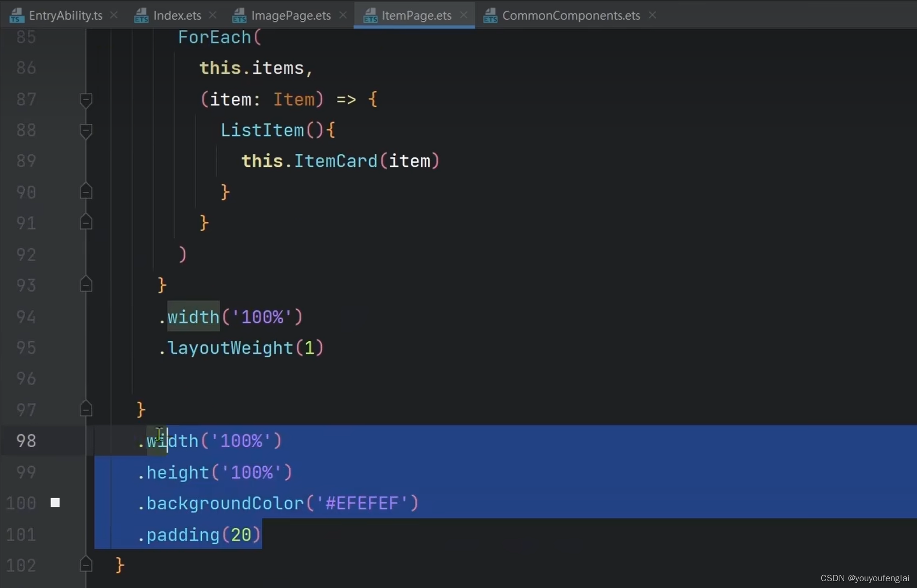This screenshot has width=917, height=588.
Task: Click line number 85 in the gutter
Action: [x=26, y=37]
